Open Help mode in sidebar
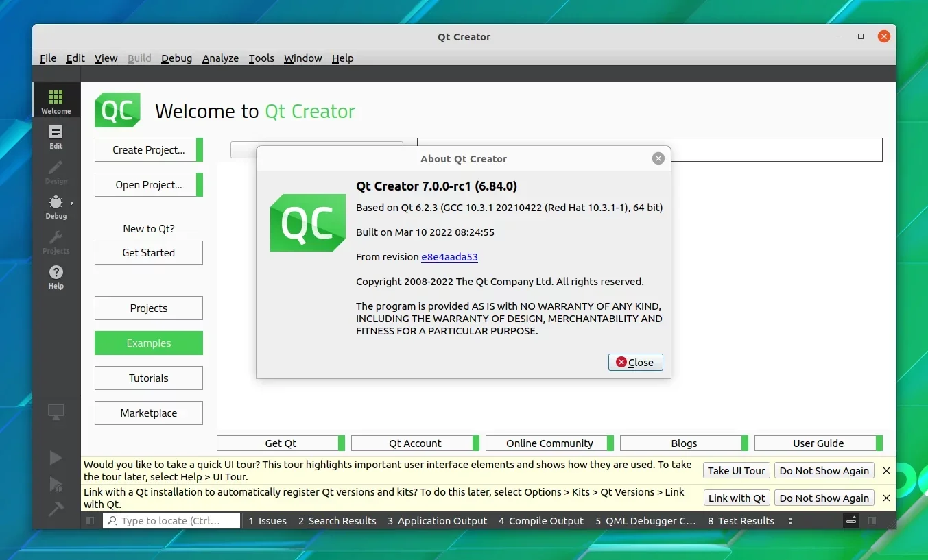This screenshot has width=928, height=560. [x=56, y=276]
